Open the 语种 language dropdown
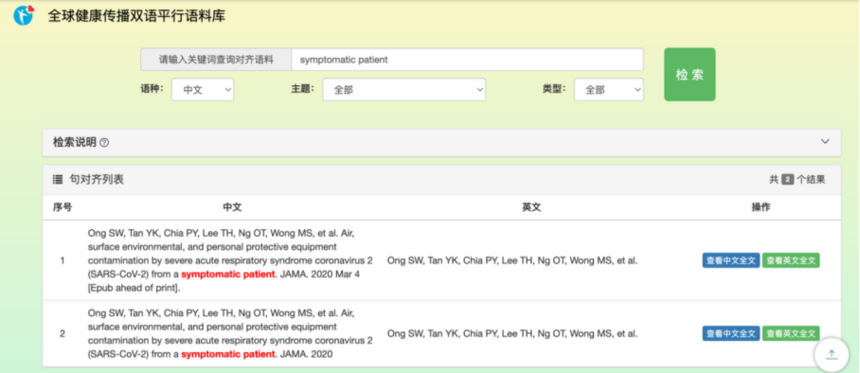The image size is (860, 373). tap(203, 90)
